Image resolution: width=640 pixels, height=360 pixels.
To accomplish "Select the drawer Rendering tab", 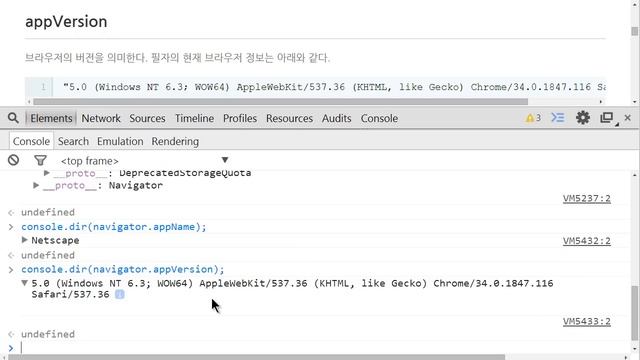I will click(175, 141).
